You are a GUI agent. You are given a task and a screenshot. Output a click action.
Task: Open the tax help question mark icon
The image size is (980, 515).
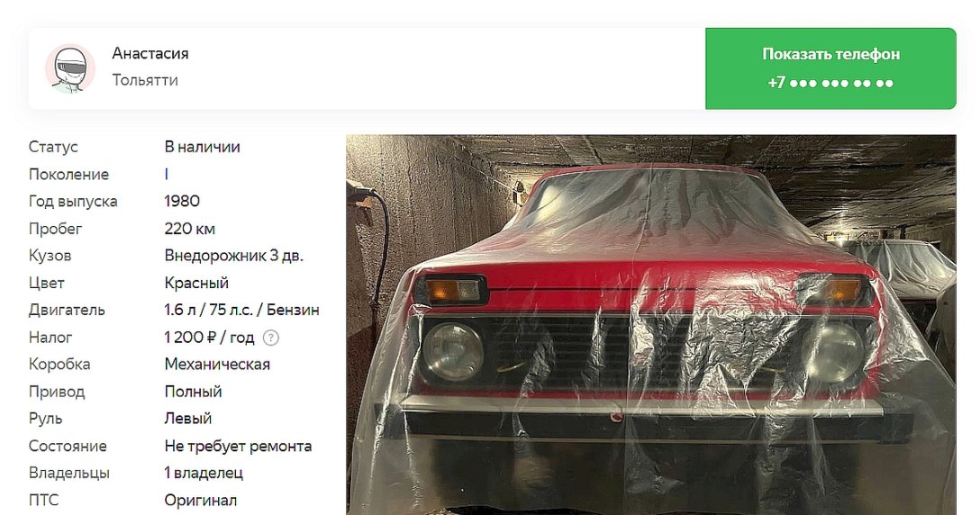[x=270, y=339]
